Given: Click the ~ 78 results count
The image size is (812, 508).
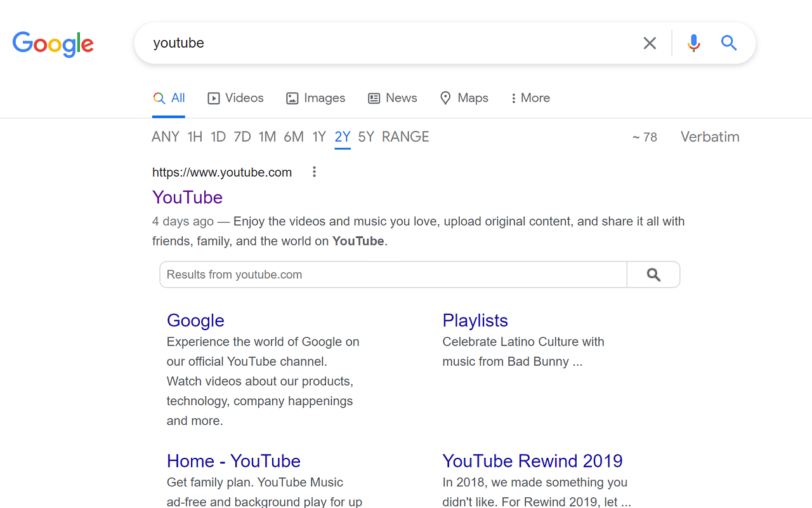Looking at the screenshot, I should coord(645,137).
